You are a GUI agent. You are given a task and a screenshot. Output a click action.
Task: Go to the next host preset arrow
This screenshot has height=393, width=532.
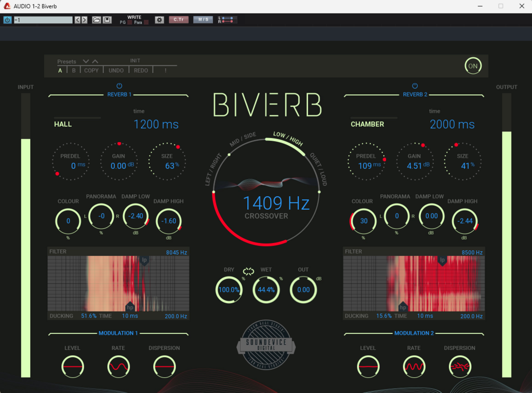(85, 20)
